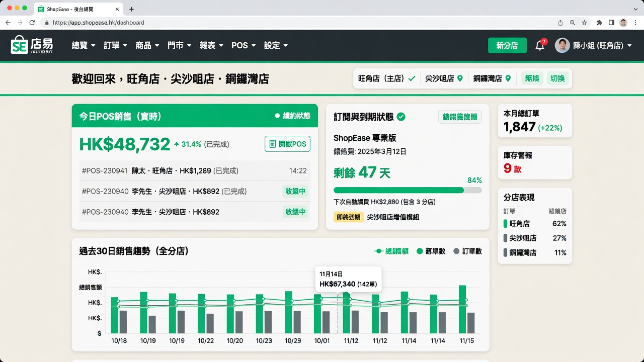Screen dimensions: 644x362
Task: Click the 切換 button
Action: (557, 78)
